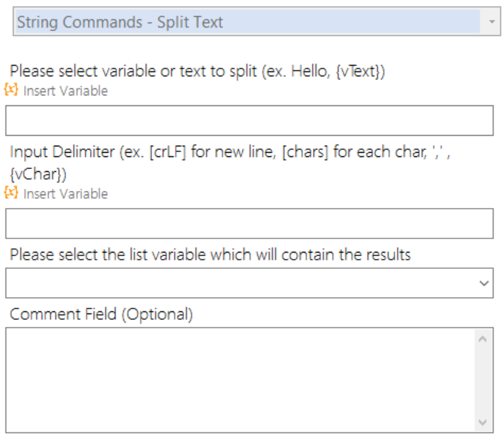504x440 pixels.
Task: Open the String Commands - Split Text dropdown arrow
Action: (491, 21)
